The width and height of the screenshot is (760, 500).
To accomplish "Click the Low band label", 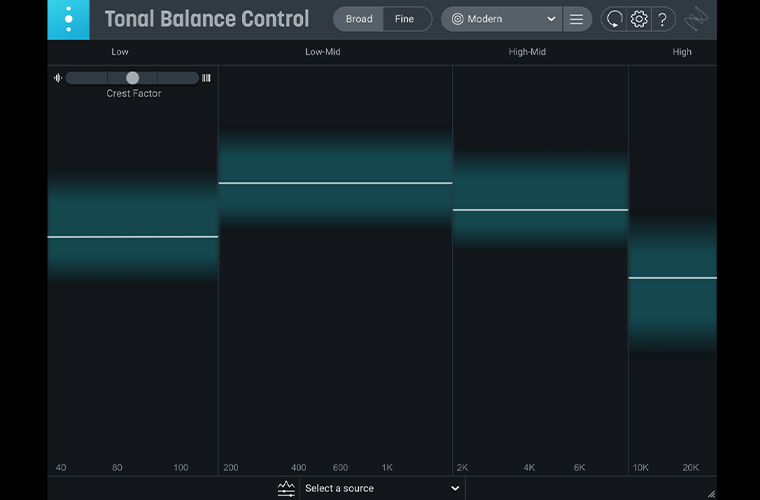I will pyautogui.click(x=120, y=52).
